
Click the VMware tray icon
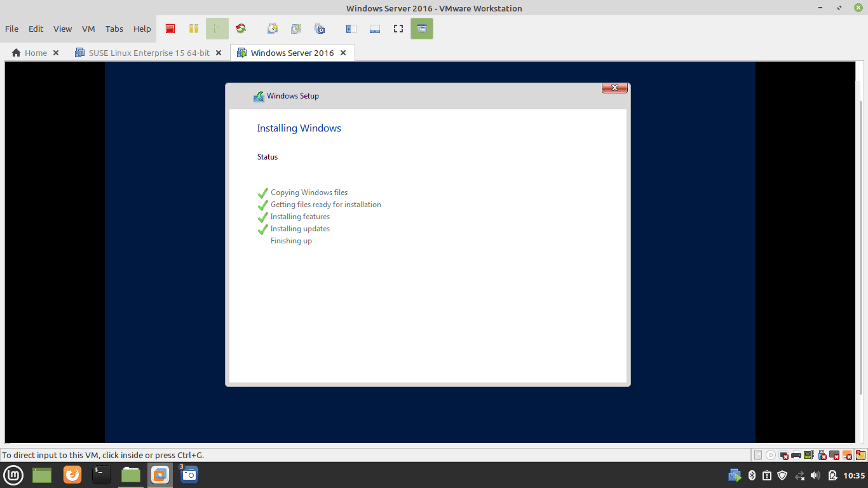[735, 475]
